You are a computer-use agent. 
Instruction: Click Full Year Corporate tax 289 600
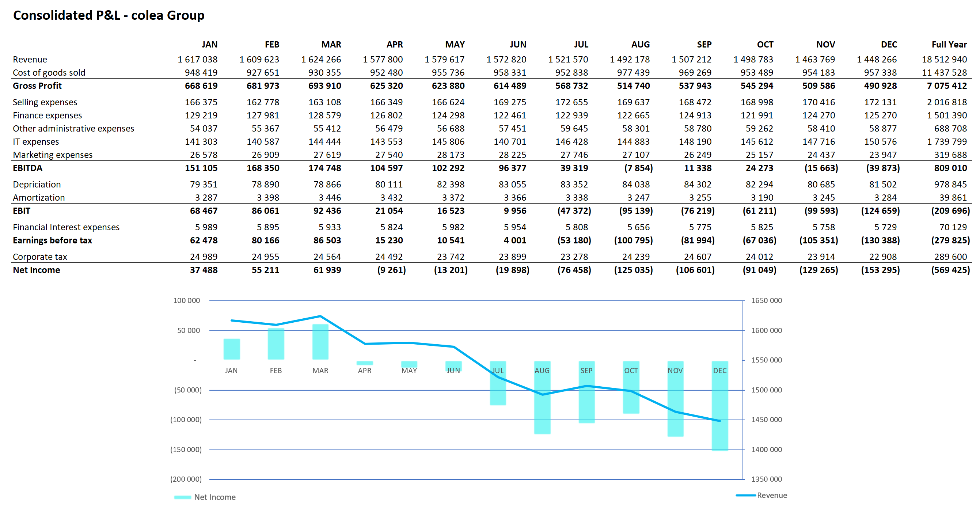point(950,257)
